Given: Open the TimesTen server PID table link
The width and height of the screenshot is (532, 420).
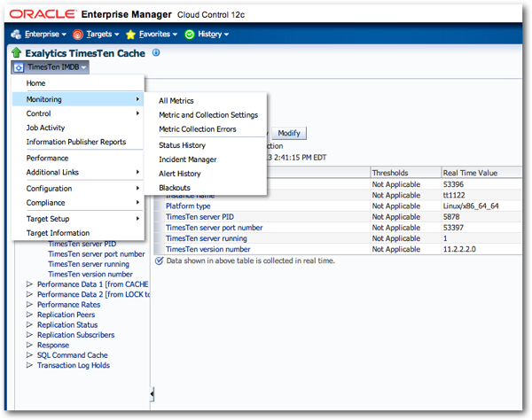Looking at the screenshot, I should point(199,217).
